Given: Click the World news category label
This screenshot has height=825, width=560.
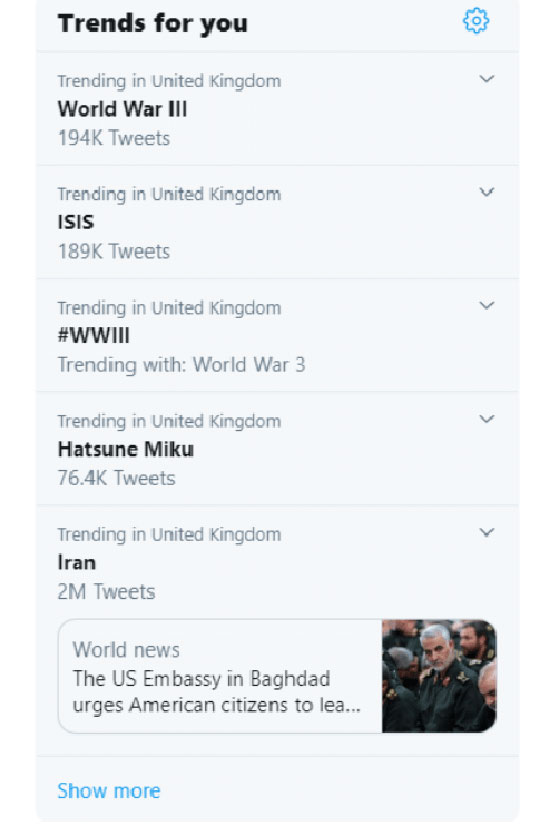Looking at the screenshot, I should point(126,650).
